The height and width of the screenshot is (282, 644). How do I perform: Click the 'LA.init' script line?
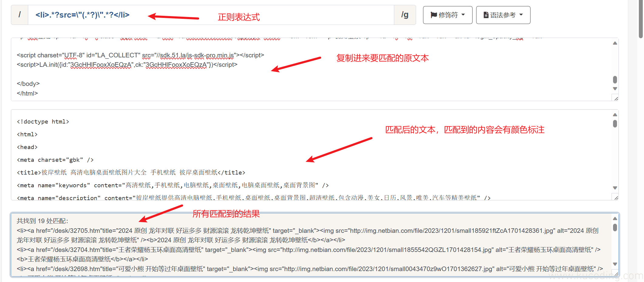click(x=127, y=65)
